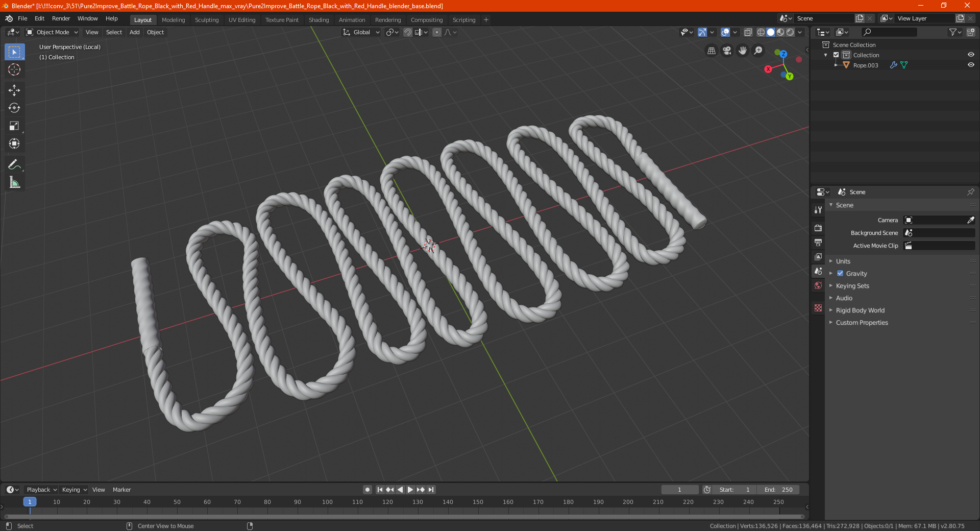Toggle snapping magnet in viewport header
This screenshot has height=531, width=980.
(x=408, y=32)
